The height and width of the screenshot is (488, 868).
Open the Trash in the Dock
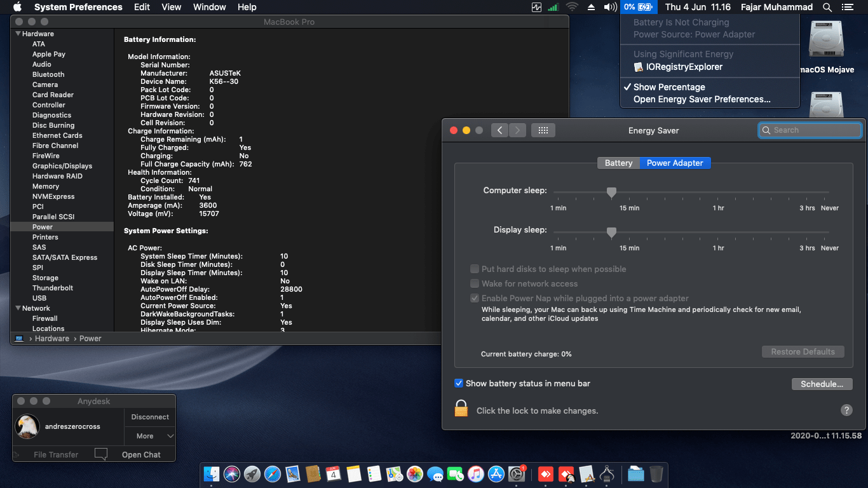tap(656, 474)
